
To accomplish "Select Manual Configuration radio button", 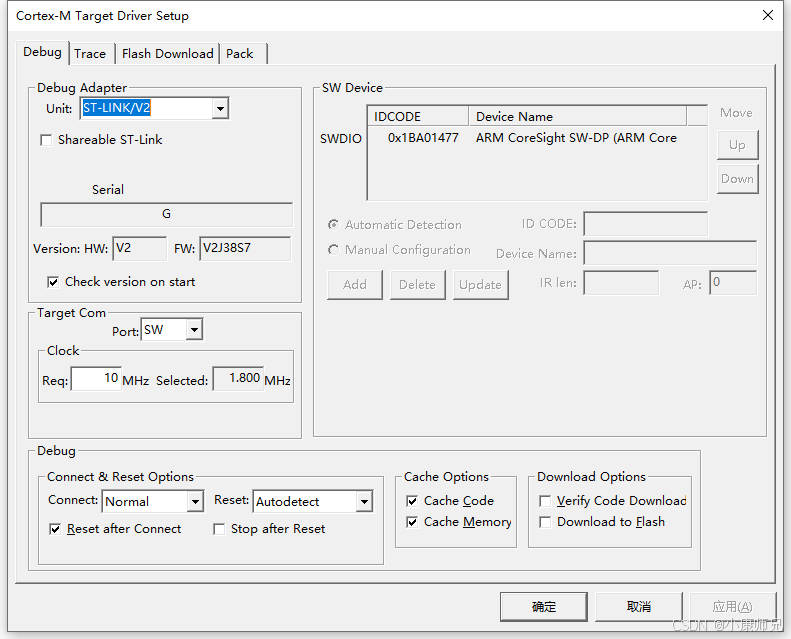I will coord(333,250).
